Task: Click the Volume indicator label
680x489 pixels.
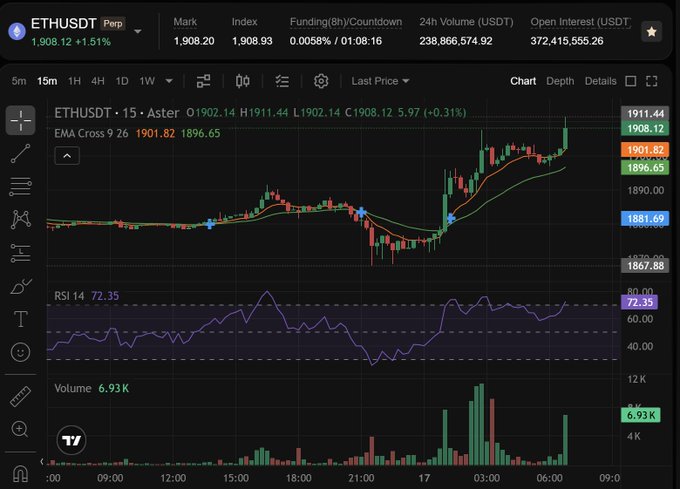Action: [x=72, y=388]
